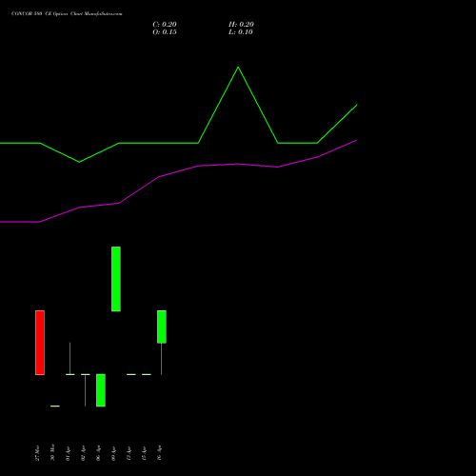Click the "27 Mar" date label
This screenshot has height=476, width=476.
point(37,453)
